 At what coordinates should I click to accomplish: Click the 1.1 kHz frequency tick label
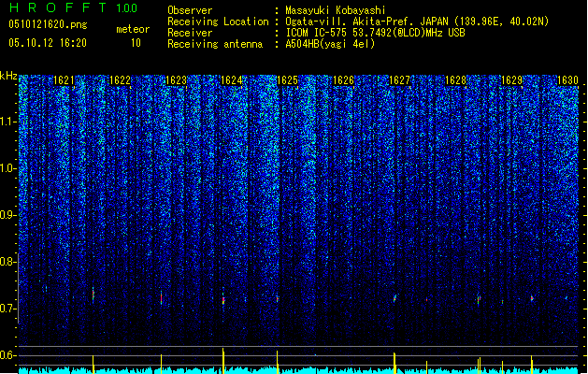(7, 122)
